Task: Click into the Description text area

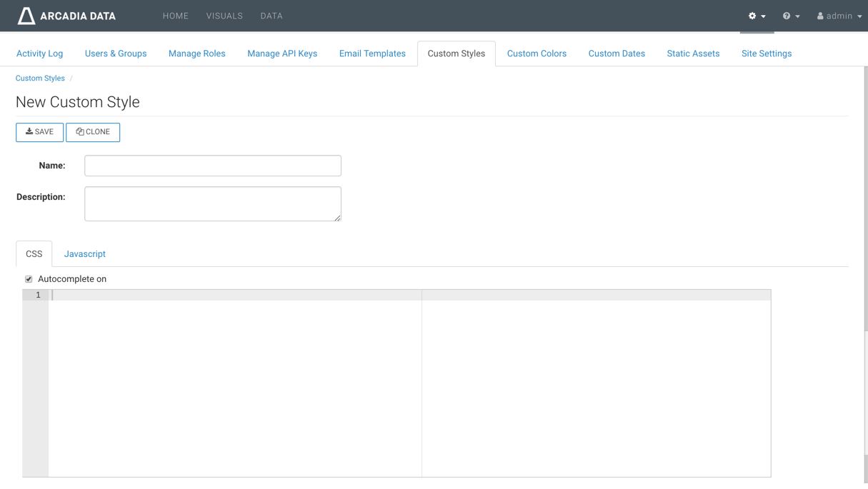Action: pos(213,203)
